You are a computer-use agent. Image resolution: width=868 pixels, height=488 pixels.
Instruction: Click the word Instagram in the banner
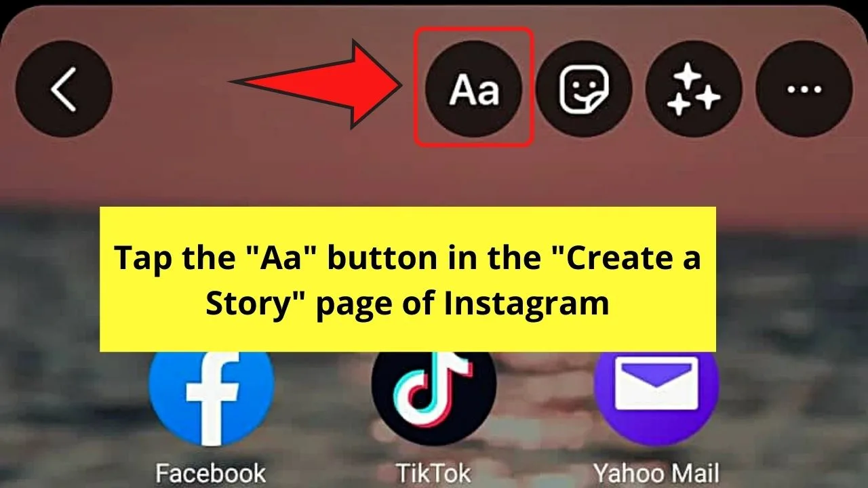(526, 305)
